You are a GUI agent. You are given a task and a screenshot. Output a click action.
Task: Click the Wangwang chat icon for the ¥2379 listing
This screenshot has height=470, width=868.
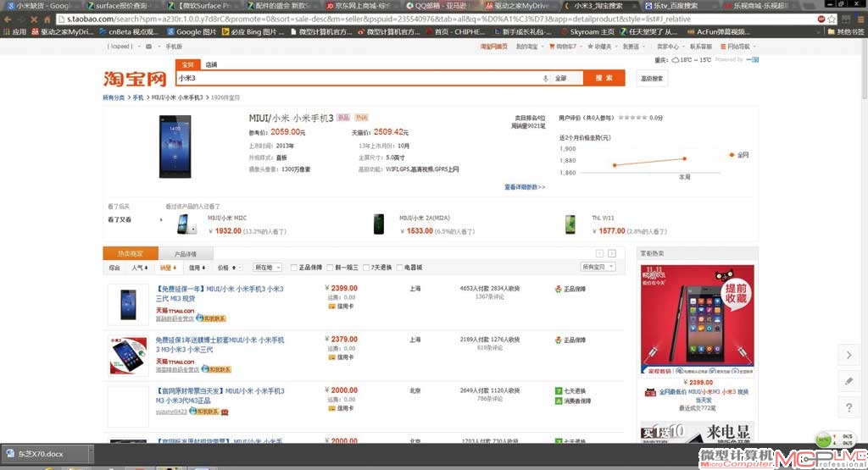point(216,369)
